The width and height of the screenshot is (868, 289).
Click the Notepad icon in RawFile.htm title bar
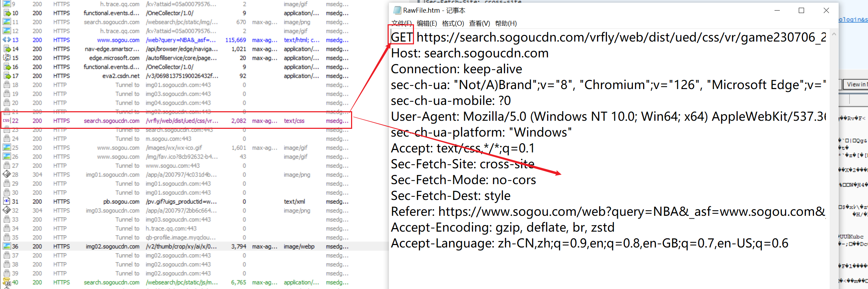tap(397, 10)
